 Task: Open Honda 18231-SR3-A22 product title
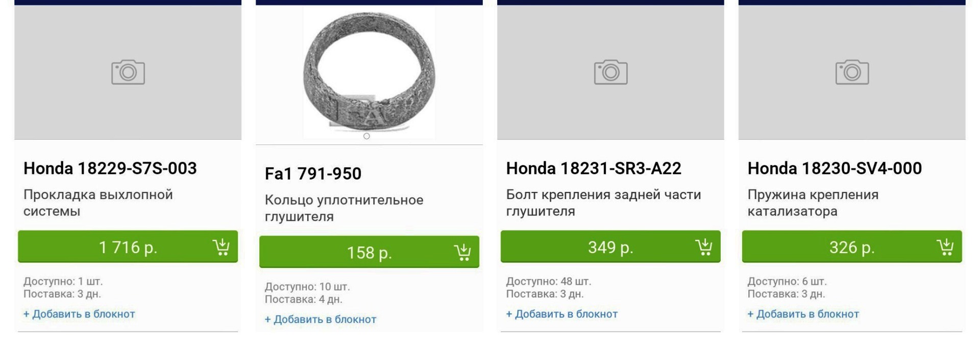[x=594, y=168]
